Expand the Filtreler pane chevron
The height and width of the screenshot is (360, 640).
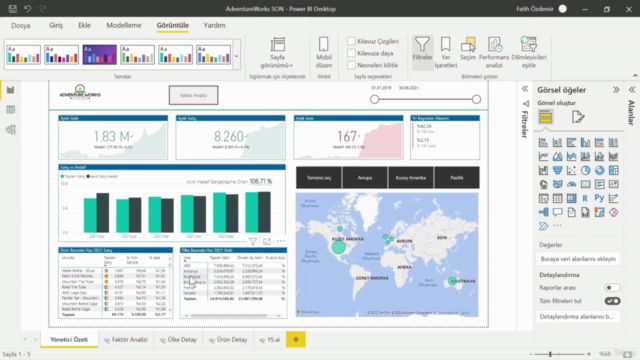(525, 89)
